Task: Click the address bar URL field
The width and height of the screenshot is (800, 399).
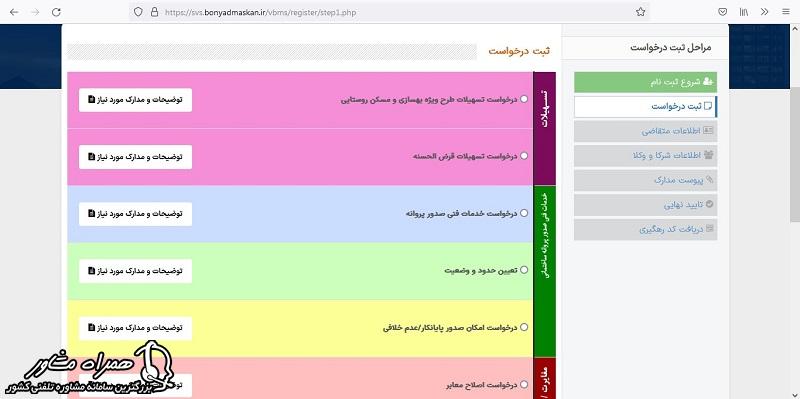Action: (389, 12)
